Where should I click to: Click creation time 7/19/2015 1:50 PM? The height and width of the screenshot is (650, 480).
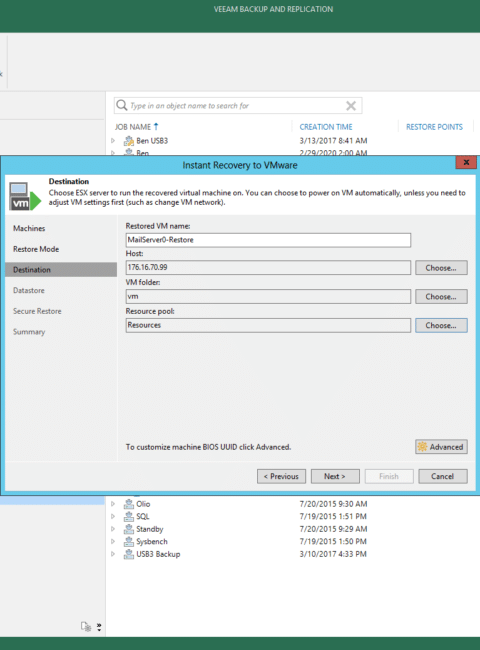[x=333, y=541]
